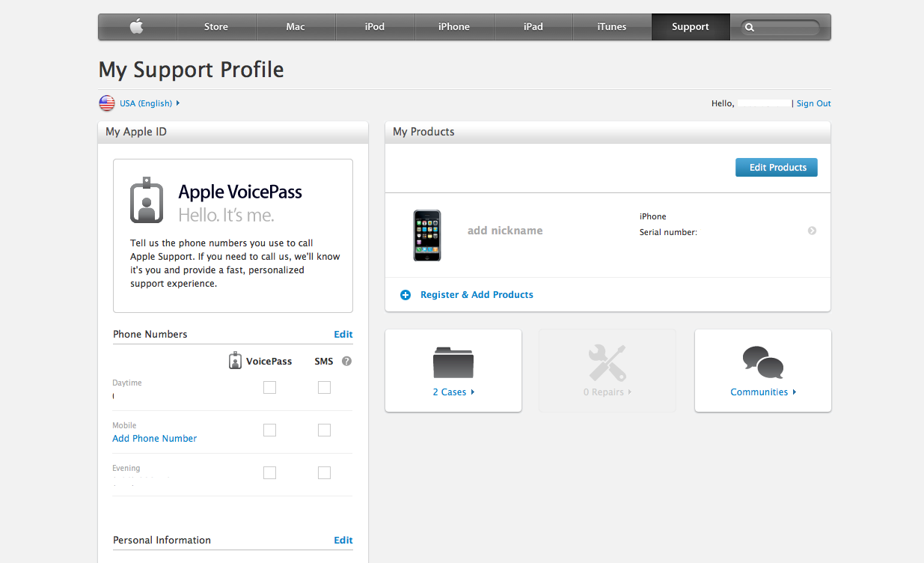Viewport: 924px width, 563px height.
Task: Click the Cases folder icon
Action: 453,362
